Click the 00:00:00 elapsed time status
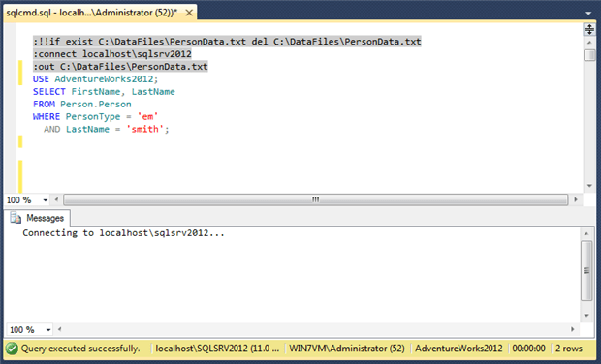The height and width of the screenshot is (364, 601). tap(528, 349)
